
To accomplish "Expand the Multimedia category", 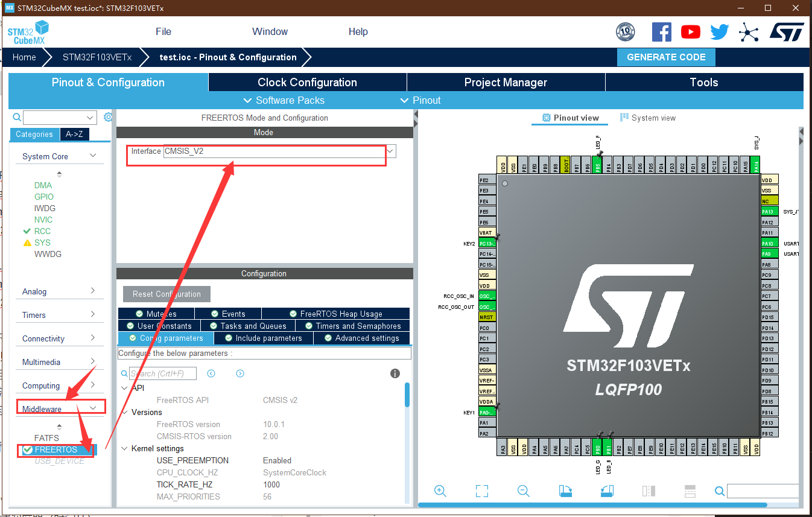I will [x=59, y=362].
